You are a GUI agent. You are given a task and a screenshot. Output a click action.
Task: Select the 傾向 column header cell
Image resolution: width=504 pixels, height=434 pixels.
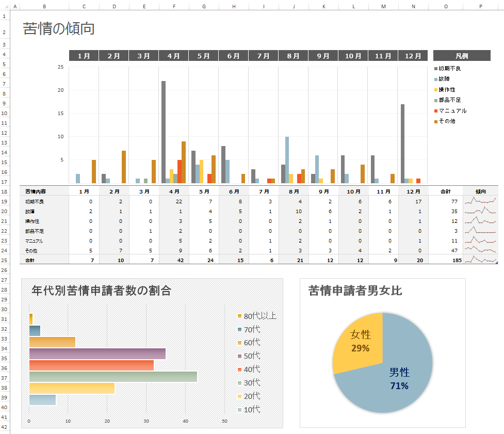point(481,191)
